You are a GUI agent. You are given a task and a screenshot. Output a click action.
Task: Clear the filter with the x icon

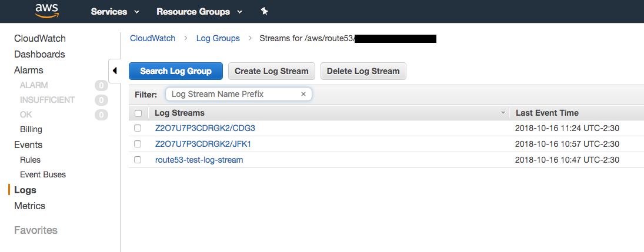pos(303,94)
